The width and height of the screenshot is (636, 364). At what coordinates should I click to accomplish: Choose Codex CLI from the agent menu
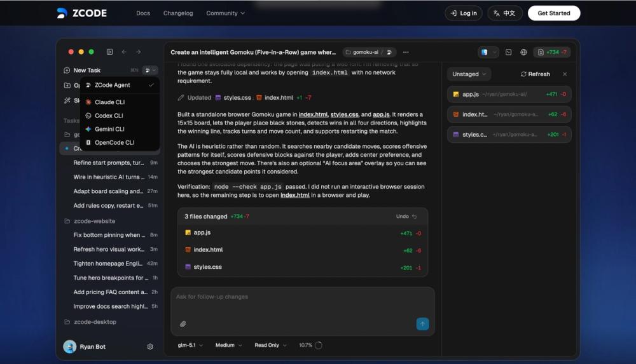[120, 116]
